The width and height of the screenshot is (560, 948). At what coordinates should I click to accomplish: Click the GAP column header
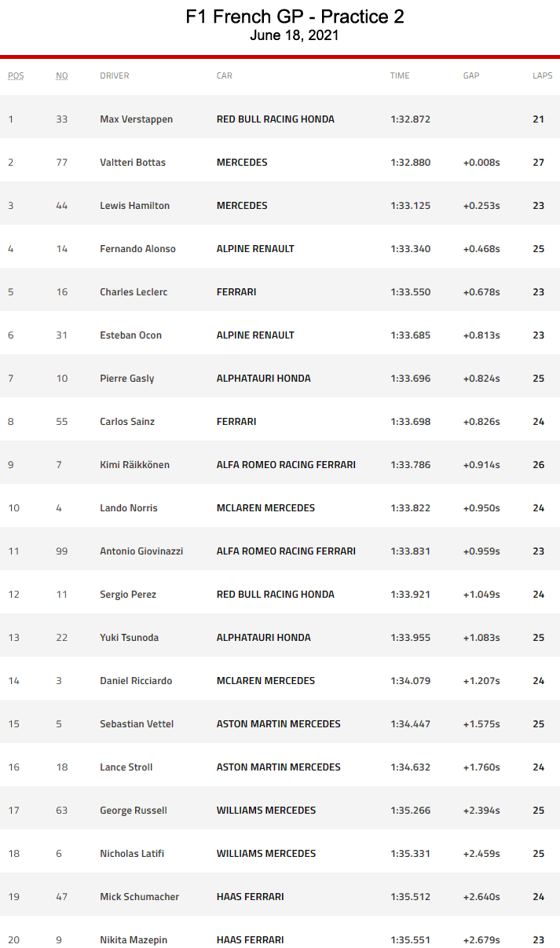click(x=471, y=76)
